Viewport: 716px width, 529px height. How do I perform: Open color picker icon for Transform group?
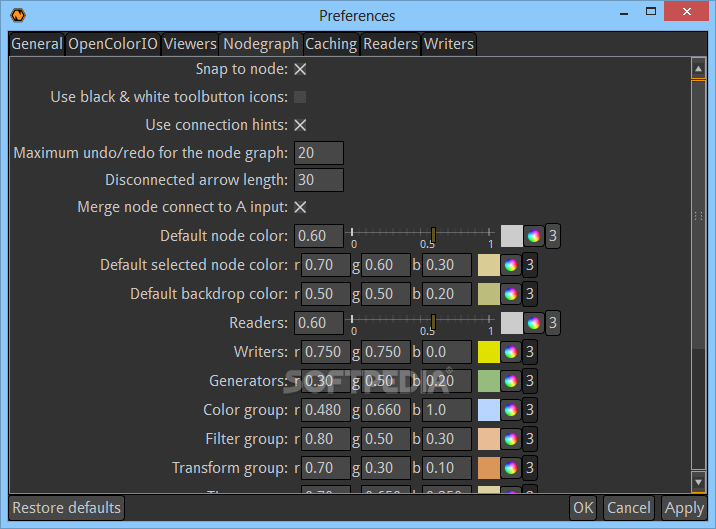(511, 468)
